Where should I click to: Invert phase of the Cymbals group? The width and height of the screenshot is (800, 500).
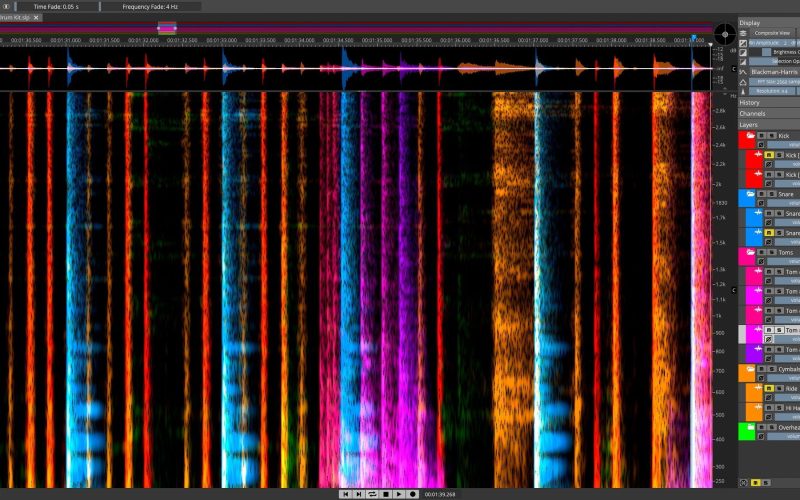761,378
